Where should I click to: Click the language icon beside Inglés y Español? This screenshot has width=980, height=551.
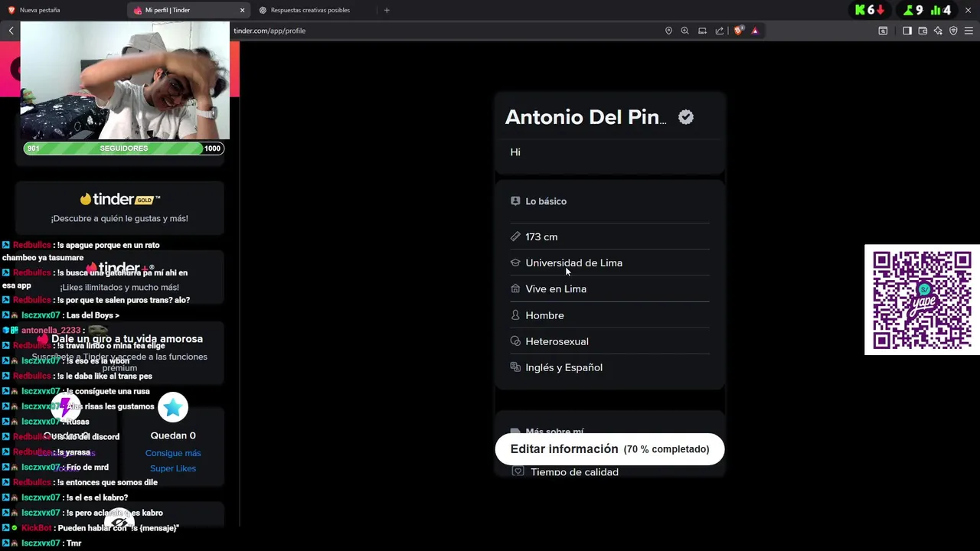pos(515,367)
